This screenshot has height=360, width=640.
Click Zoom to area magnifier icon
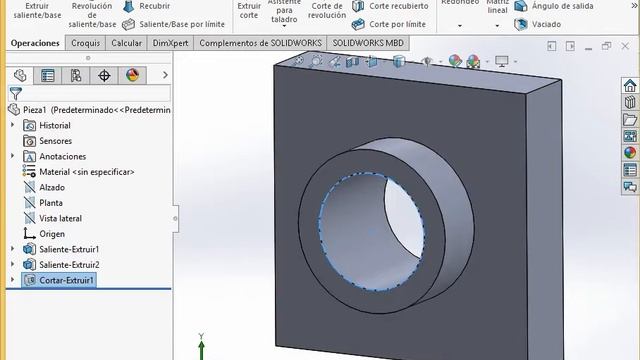pyautogui.click(x=316, y=61)
